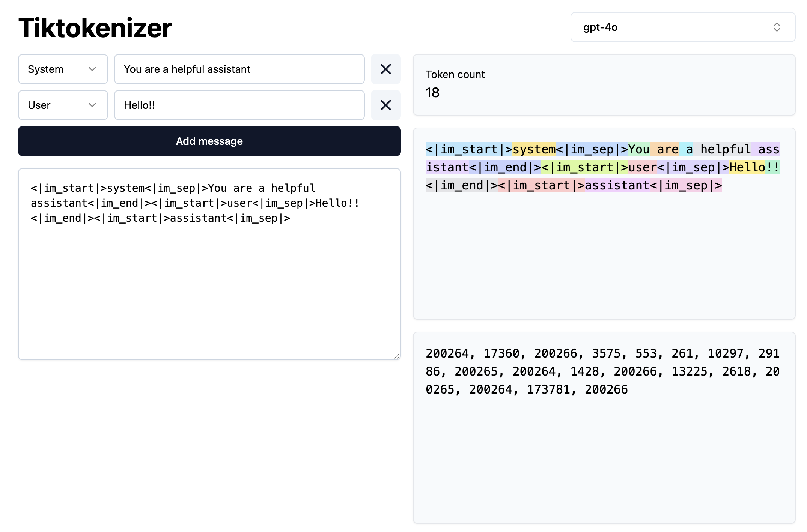This screenshot has height=532, width=807.
Task: Click the Token count value 18
Action: [x=432, y=93]
